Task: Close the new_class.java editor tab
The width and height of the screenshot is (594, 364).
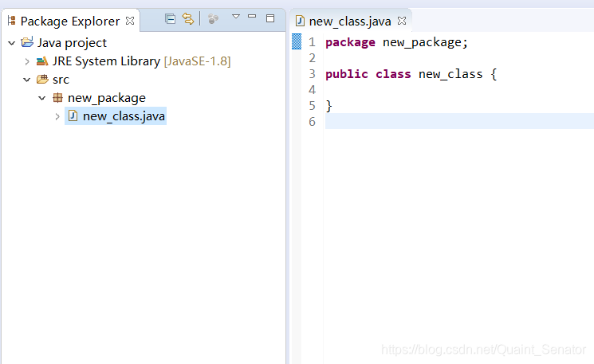Action: (402, 21)
